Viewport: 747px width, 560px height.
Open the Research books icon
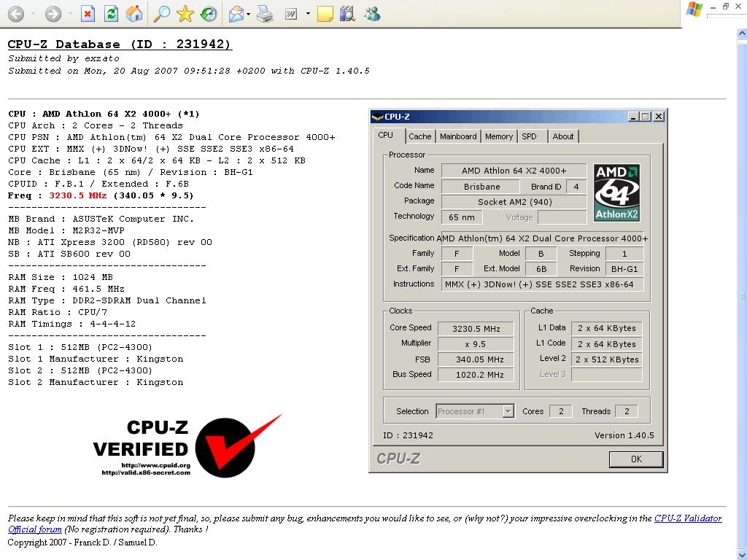click(x=348, y=14)
